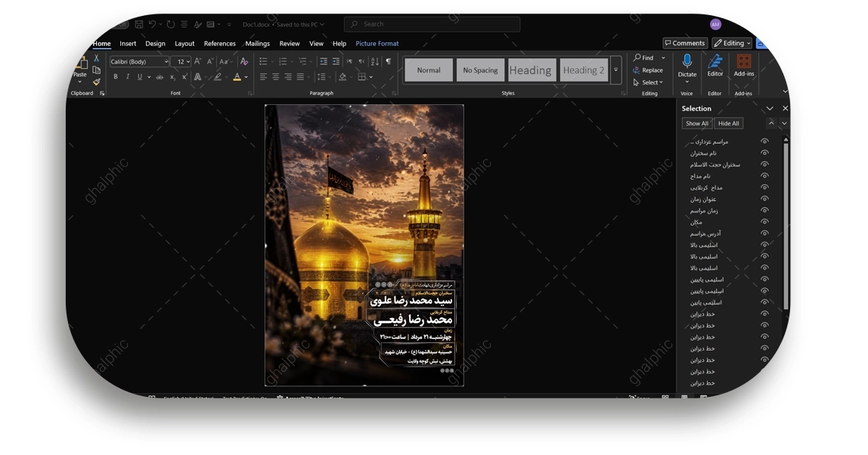Image resolution: width=868 pixels, height=455 pixels.
Task: Open the Calibri (Body) font name dropdown
Action: (166, 61)
